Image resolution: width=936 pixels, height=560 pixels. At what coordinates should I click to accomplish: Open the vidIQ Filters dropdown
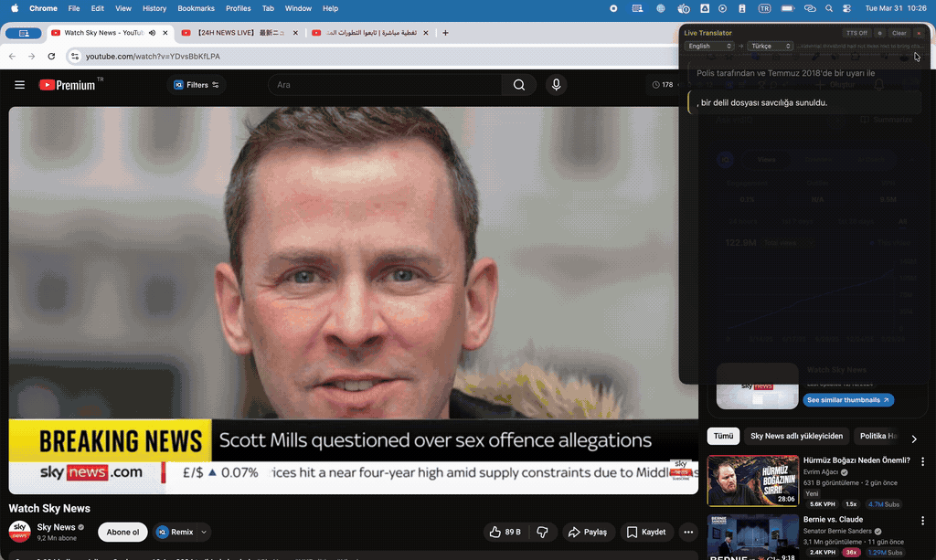[196, 85]
